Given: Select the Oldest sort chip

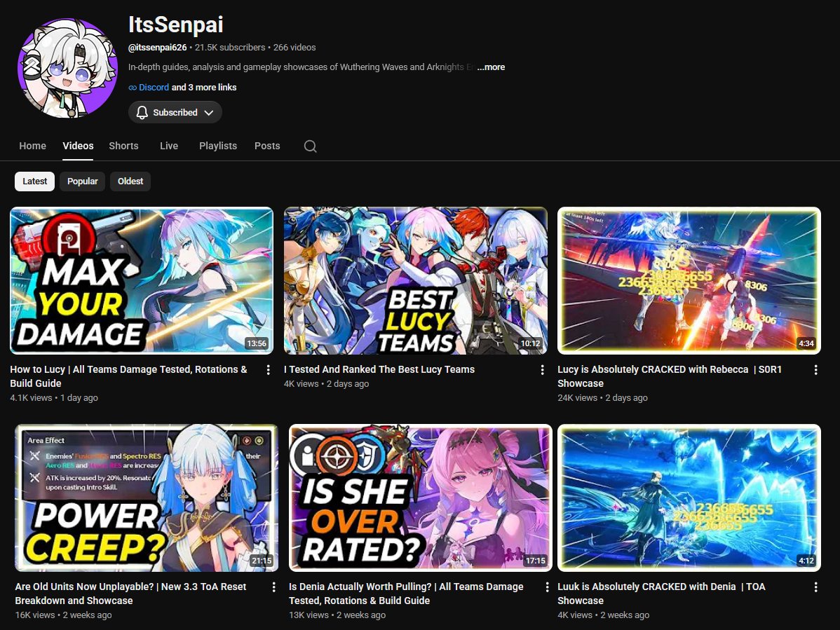Looking at the screenshot, I should (130, 182).
